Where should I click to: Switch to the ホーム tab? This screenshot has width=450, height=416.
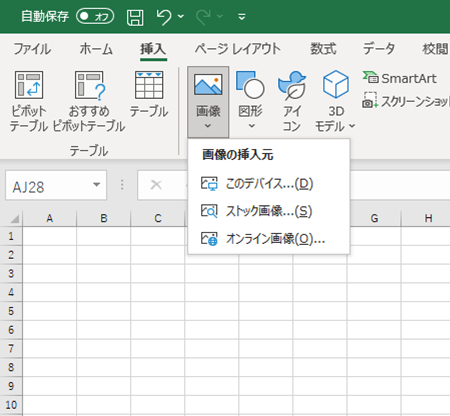96,49
